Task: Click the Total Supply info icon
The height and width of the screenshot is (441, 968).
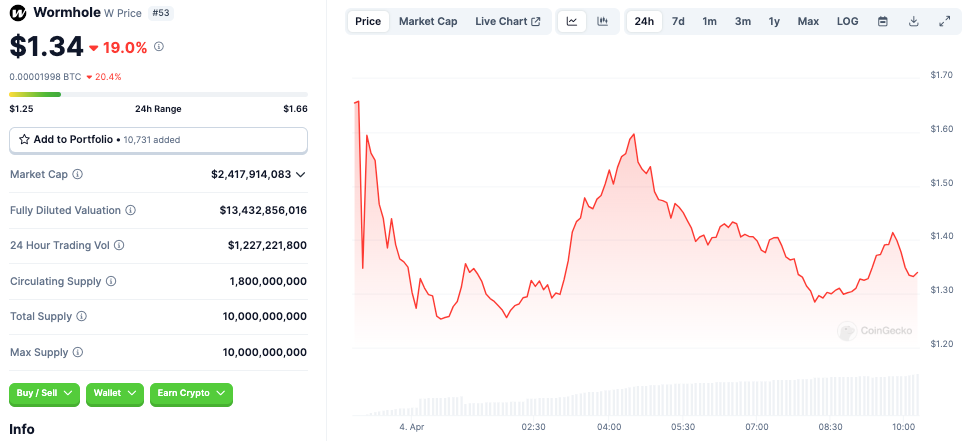Action: tap(81, 317)
